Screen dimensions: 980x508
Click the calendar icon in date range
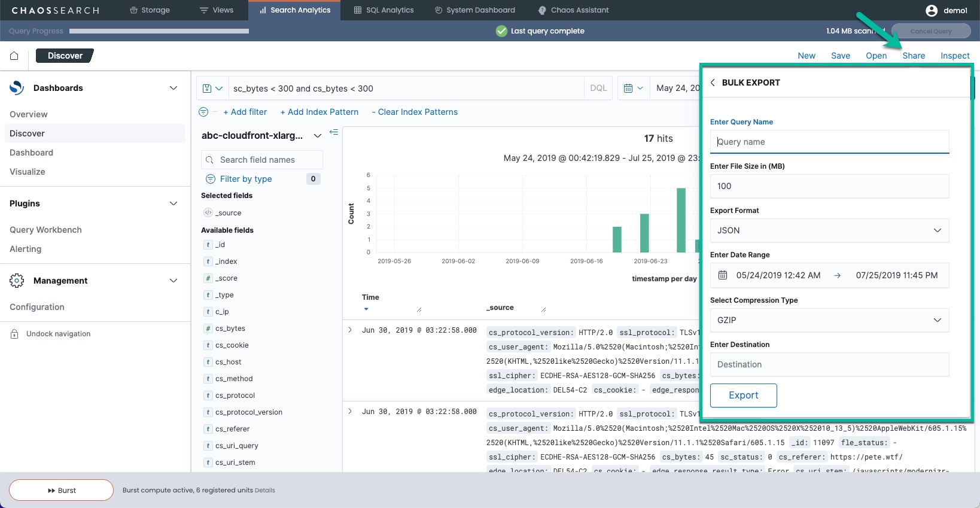point(723,275)
